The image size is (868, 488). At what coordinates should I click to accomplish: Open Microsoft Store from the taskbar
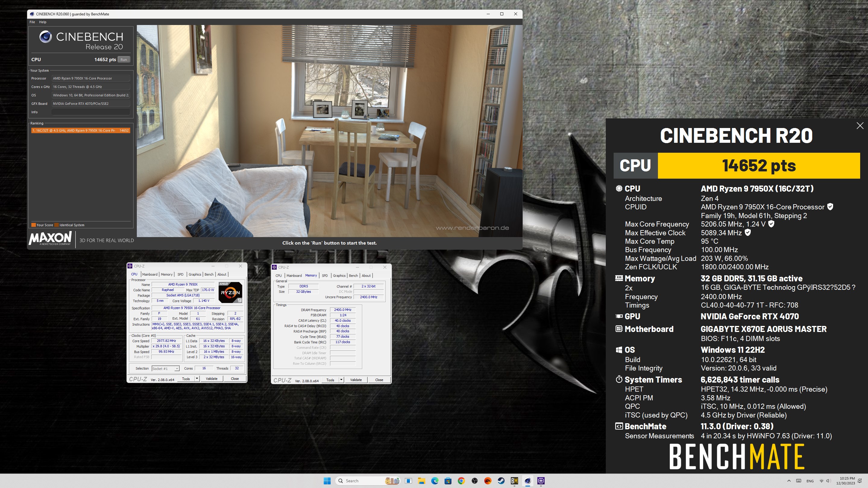[448, 480]
